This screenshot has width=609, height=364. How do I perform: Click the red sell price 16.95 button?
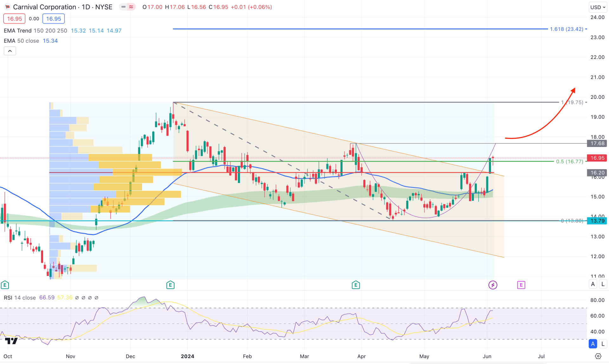[x=14, y=19]
